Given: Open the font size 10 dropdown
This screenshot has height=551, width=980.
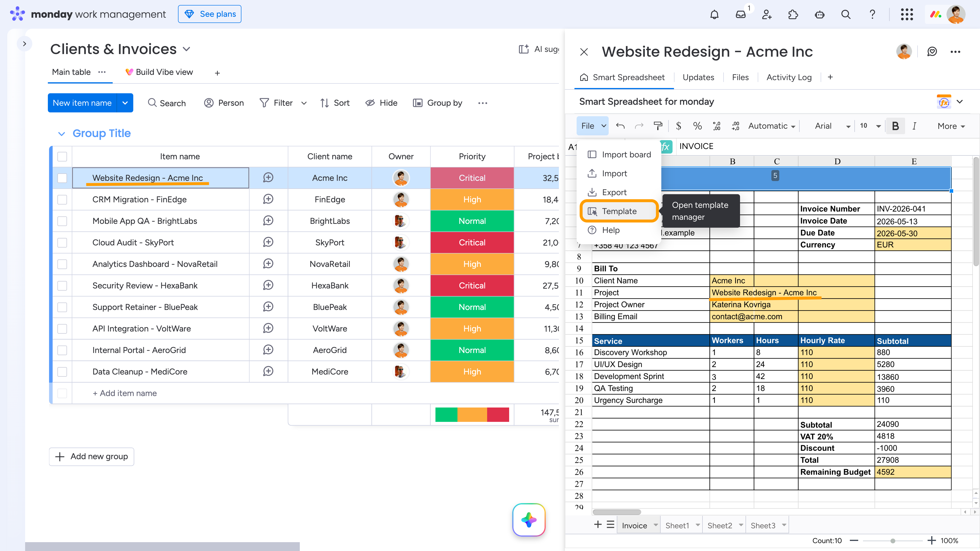Looking at the screenshot, I should pos(870,126).
